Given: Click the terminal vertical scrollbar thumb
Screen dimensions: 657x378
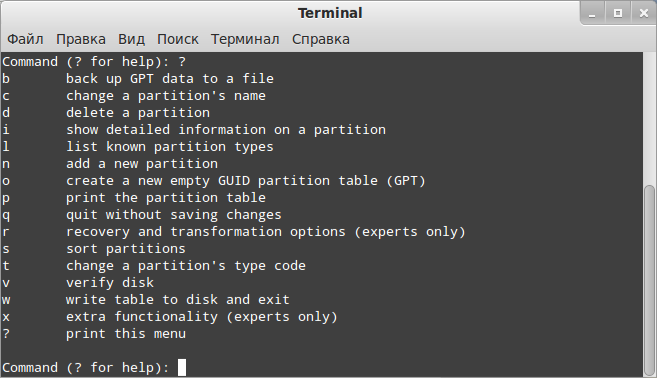Looking at the screenshot, I should [650, 280].
